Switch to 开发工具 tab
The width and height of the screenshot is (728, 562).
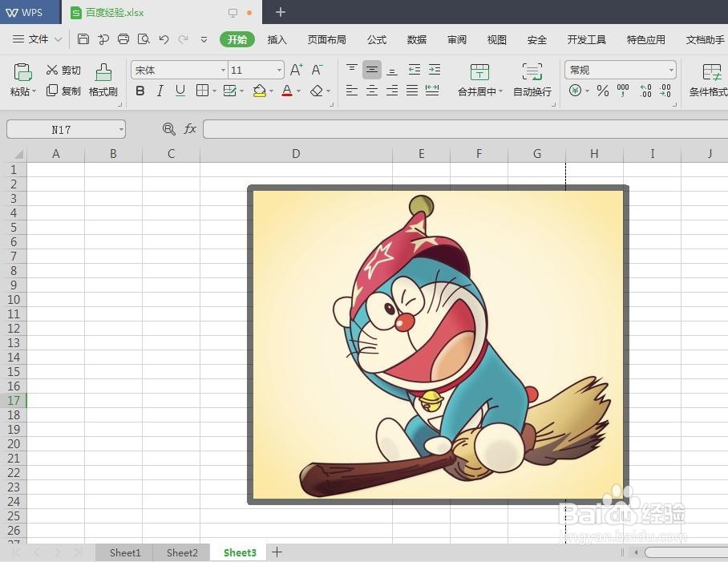pos(586,39)
